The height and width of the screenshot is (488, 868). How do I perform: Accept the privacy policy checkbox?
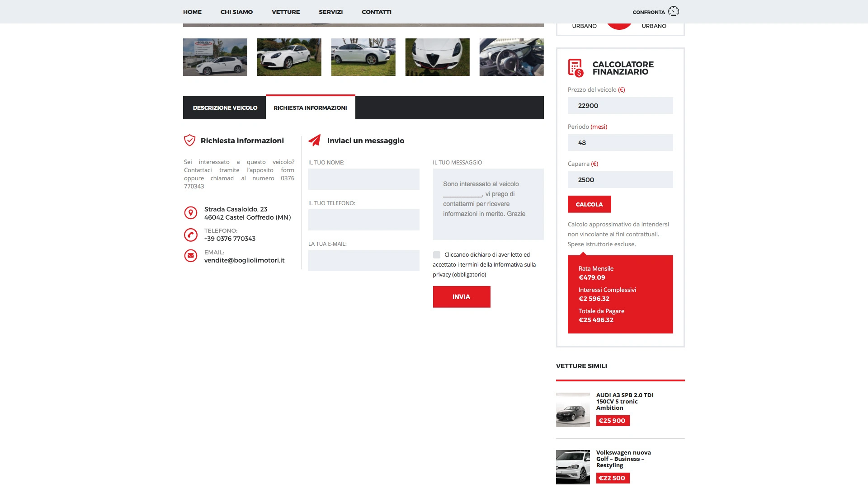click(x=437, y=255)
